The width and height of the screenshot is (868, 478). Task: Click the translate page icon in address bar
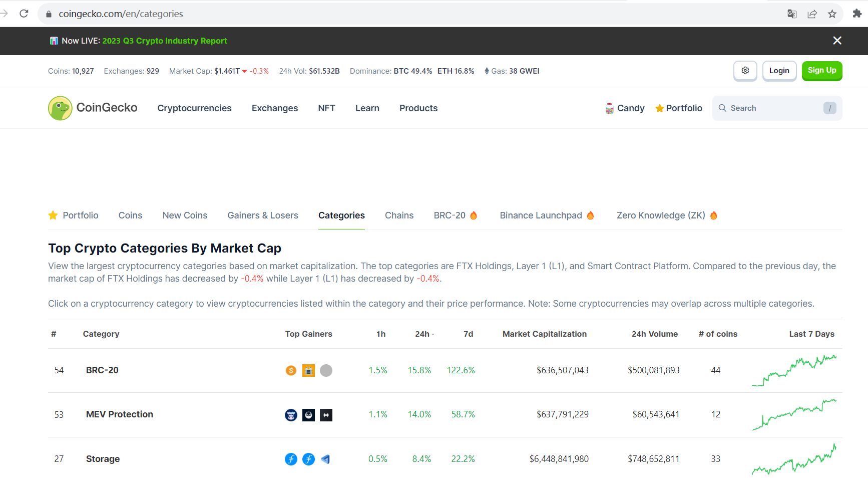pos(792,14)
